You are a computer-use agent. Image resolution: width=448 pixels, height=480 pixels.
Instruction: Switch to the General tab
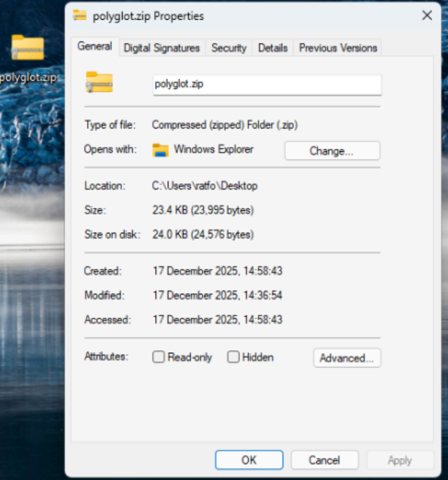click(95, 46)
